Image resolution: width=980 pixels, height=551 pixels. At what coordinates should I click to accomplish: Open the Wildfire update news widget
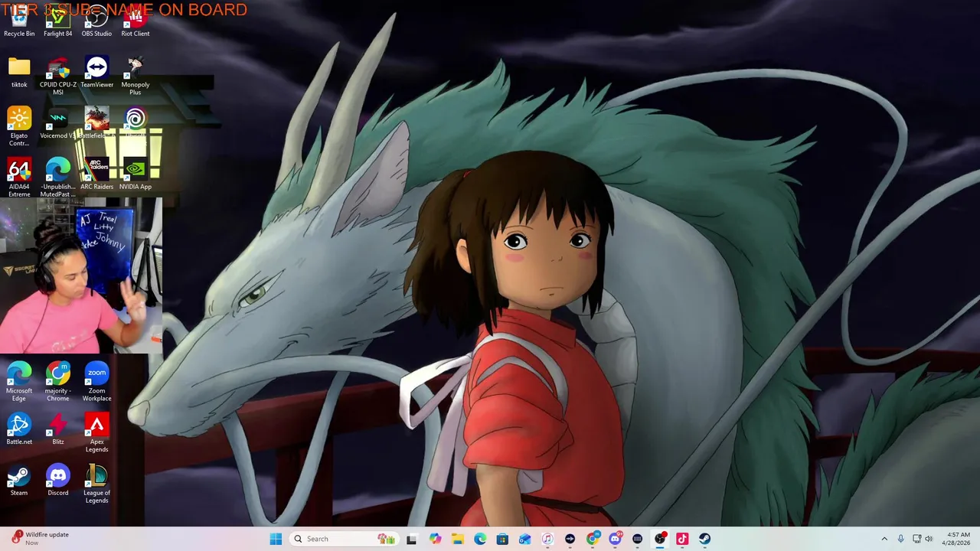40,538
